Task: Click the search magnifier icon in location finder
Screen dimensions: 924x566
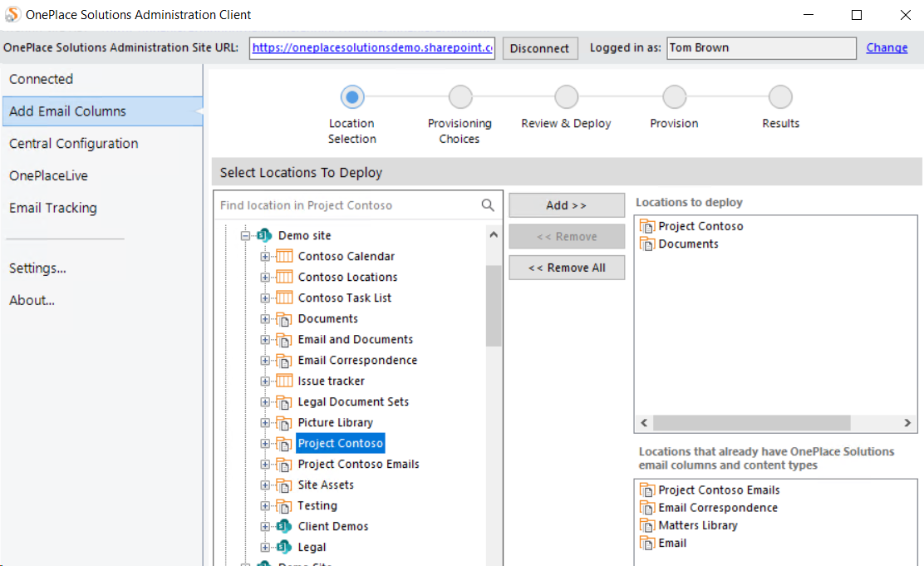Action: click(x=487, y=204)
